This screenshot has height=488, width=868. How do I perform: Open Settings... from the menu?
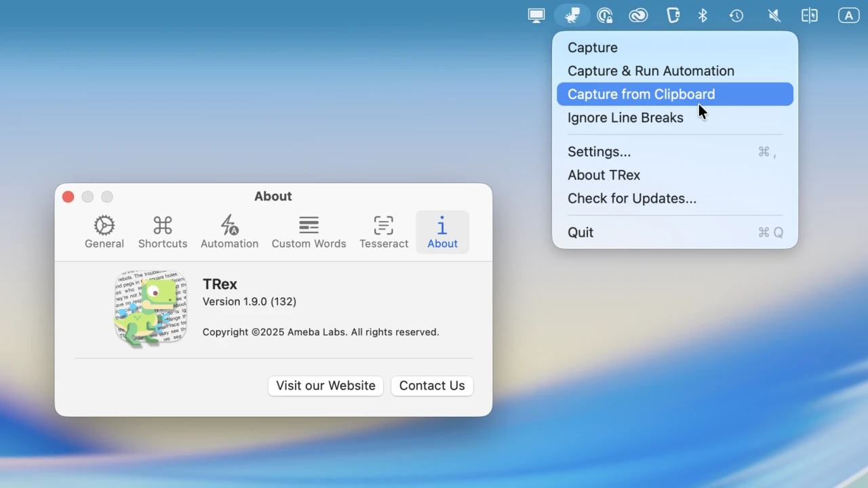[x=599, y=152]
